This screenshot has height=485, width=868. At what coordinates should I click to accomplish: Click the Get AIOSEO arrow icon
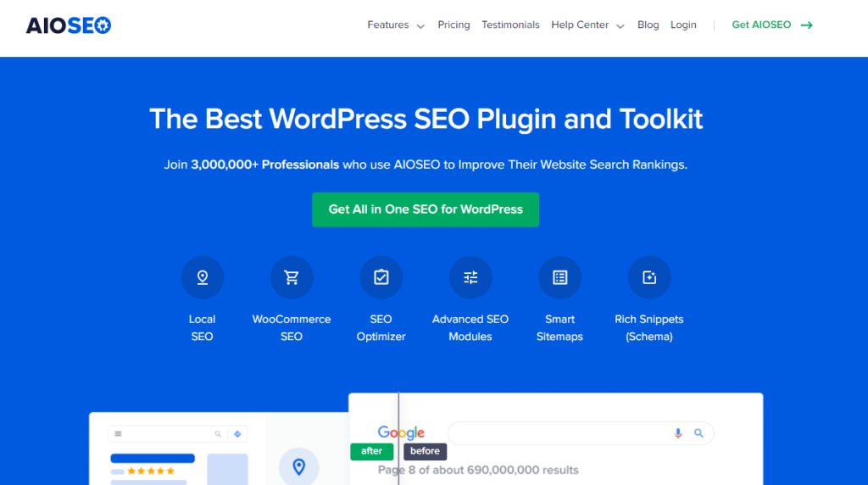(807, 25)
